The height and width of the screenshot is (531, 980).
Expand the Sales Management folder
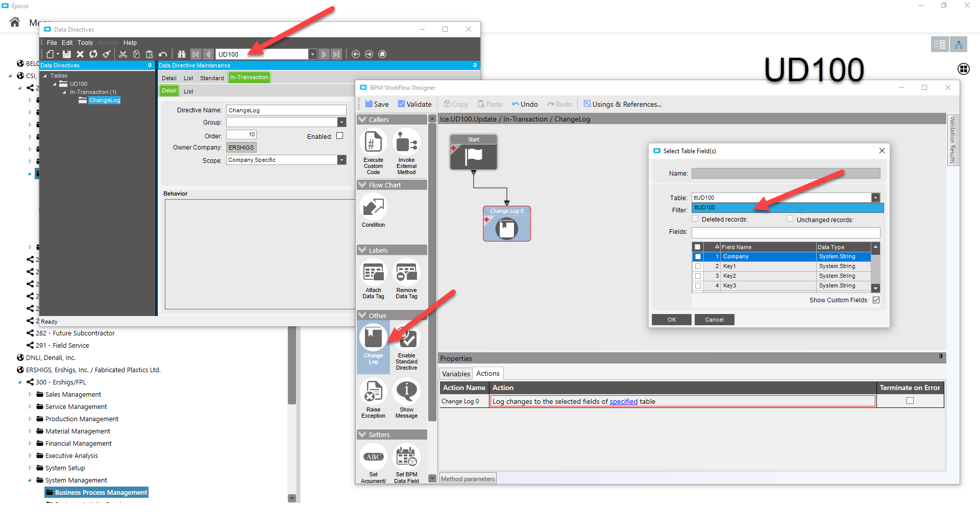(30, 394)
